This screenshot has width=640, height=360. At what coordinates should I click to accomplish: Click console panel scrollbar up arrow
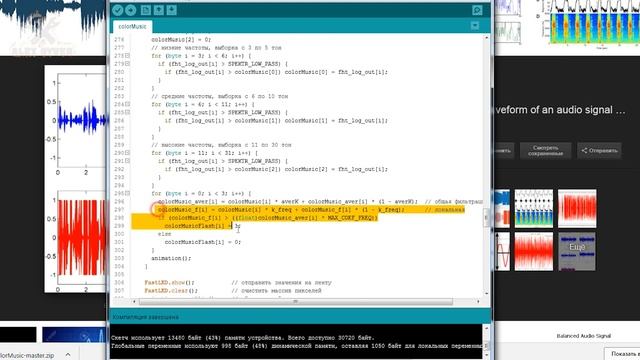coord(486,328)
